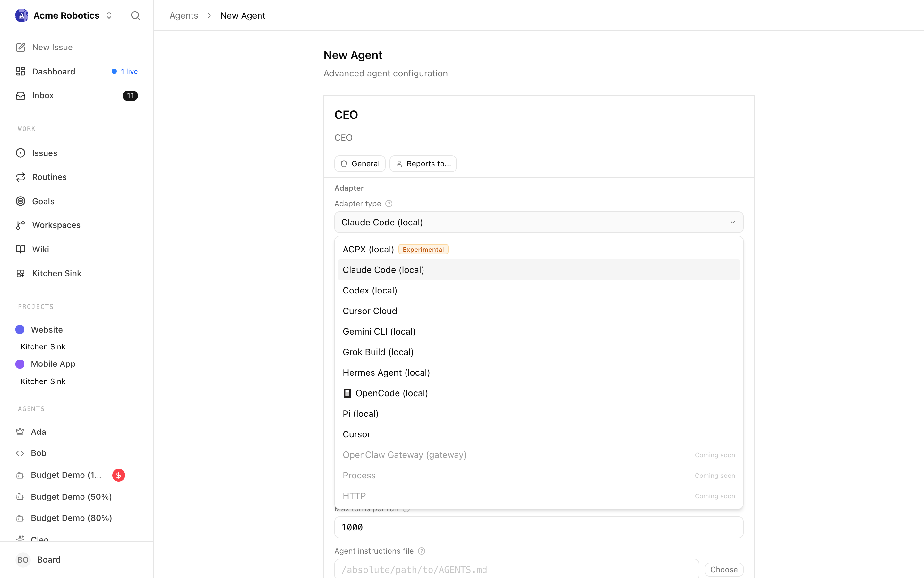Click the Budget Demo (1... robot icon
The image size is (924, 578).
20,475
